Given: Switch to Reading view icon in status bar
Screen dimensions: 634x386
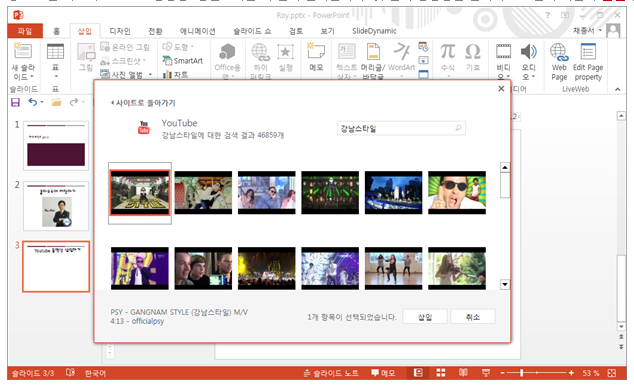Looking at the screenshot, I should coord(463,373).
